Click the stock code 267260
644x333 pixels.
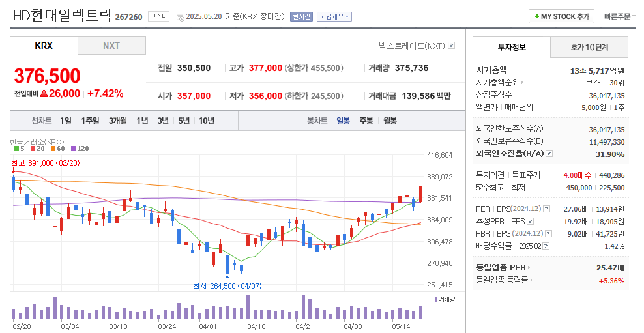click(x=128, y=17)
